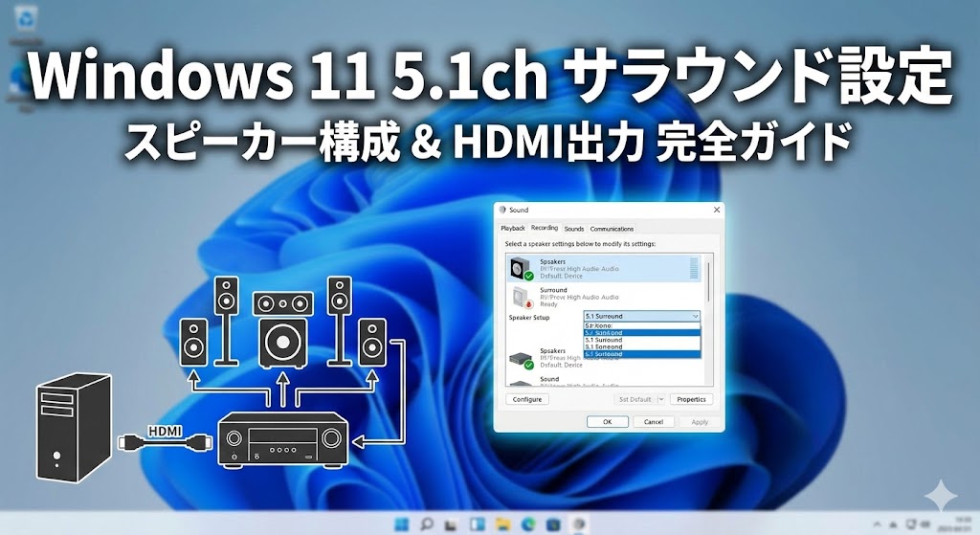The image size is (980, 535).
Task: Switch to the Communications tab
Action: [x=612, y=229]
